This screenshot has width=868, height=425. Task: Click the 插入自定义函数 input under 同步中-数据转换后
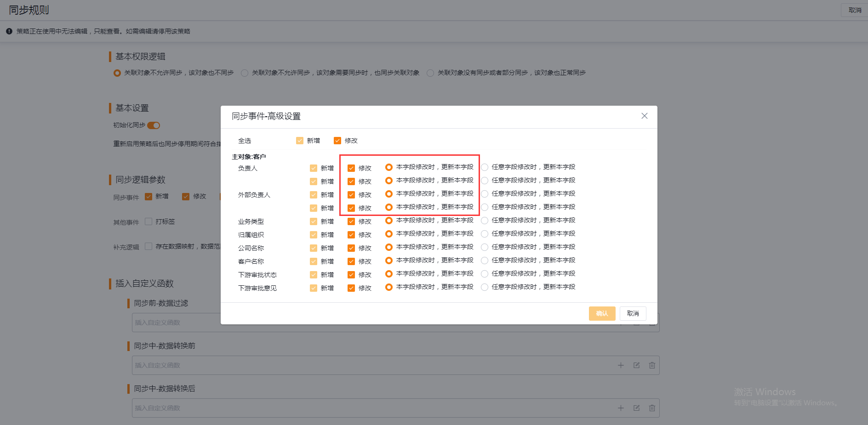click(322, 408)
